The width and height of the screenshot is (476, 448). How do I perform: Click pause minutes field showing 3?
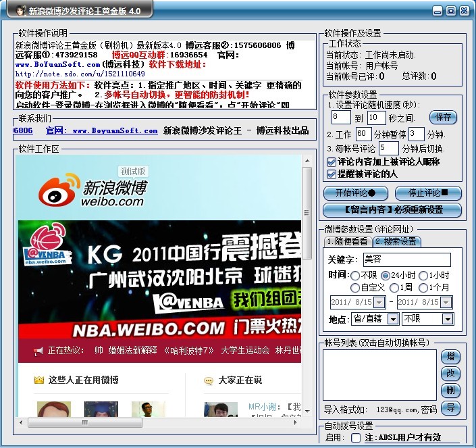[416, 134]
